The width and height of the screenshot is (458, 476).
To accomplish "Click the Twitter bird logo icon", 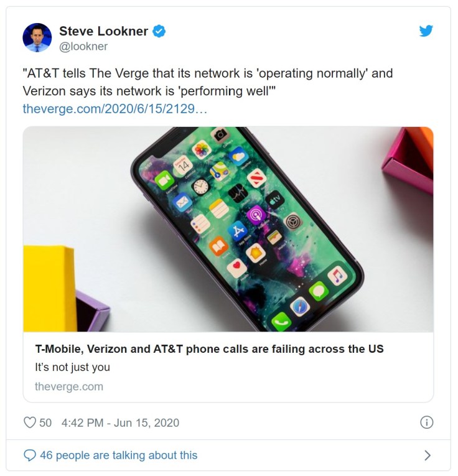I will [426, 31].
